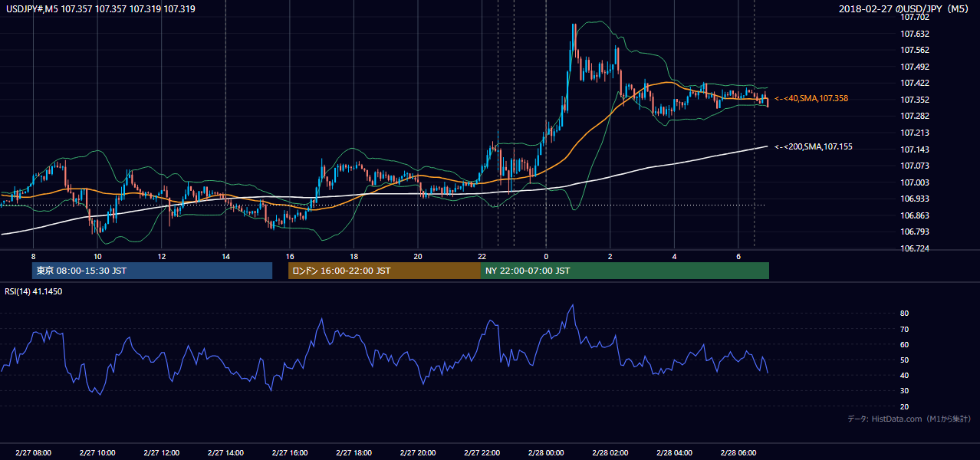Click price axis value 106.793

coord(913,232)
